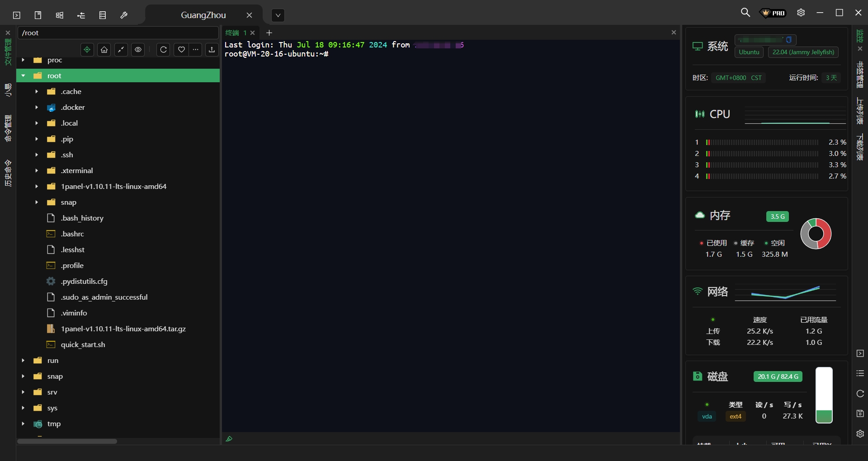The width and height of the screenshot is (868, 461).
Task: Toggle hidden files with the eye icon
Action: coord(138,50)
